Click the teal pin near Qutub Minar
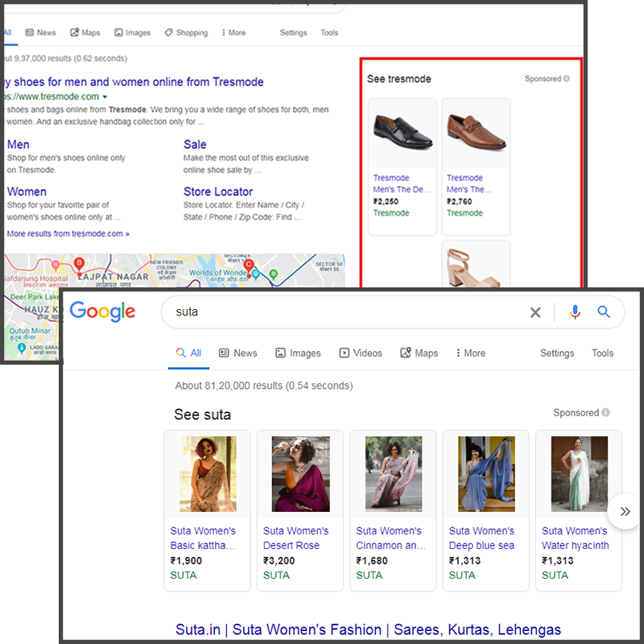Viewport: 644px width, 644px height. (22, 349)
